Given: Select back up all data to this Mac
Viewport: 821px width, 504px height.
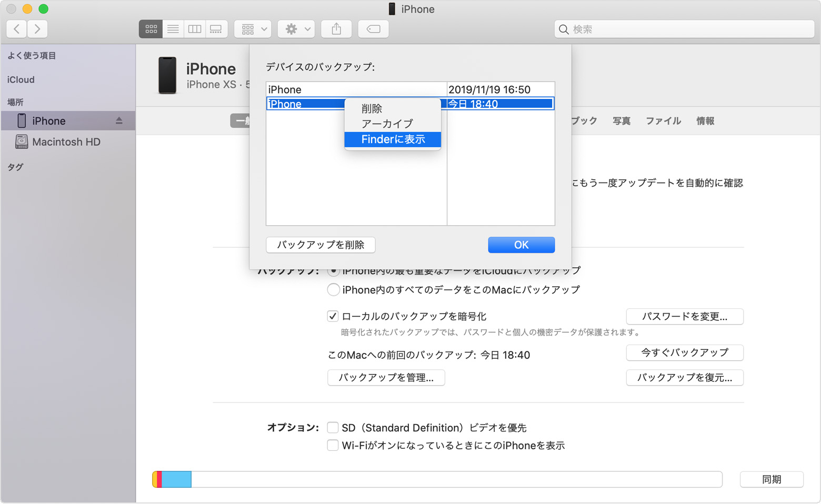Looking at the screenshot, I should click(333, 290).
